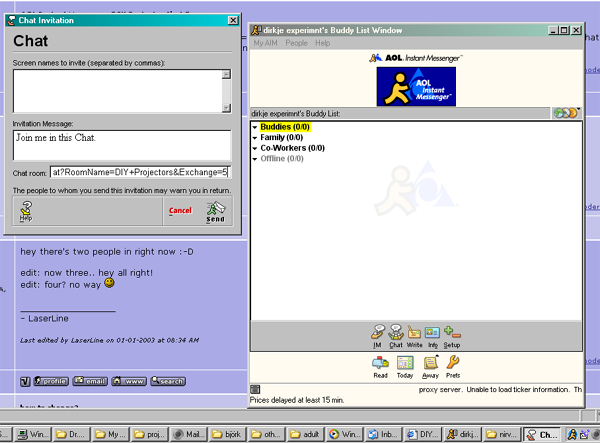
Task: Click the screen names to invite field
Action: click(x=117, y=91)
